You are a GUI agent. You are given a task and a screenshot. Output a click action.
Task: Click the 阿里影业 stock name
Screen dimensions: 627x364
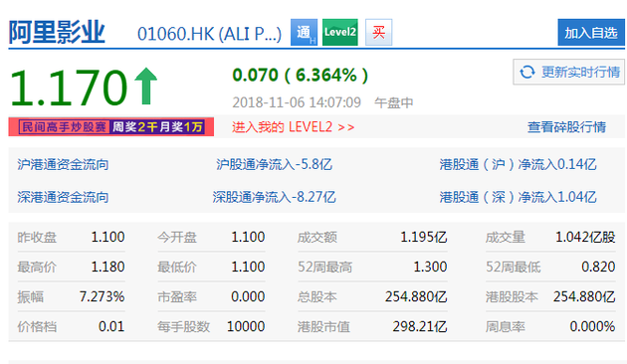tap(57, 32)
